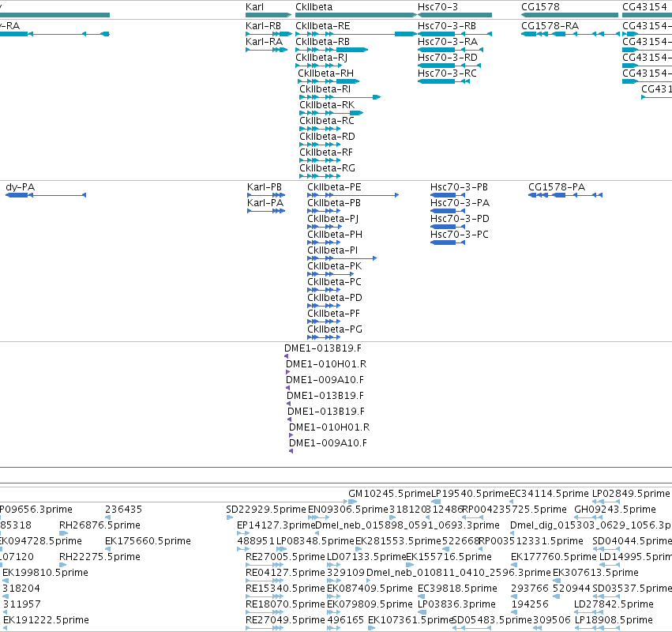Select the CkIIbeta-RF transcript

[325, 152]
